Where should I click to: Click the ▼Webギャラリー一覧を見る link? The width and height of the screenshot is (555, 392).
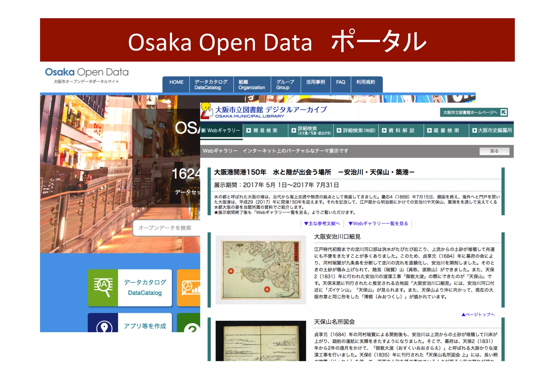(x=378, y=224)
